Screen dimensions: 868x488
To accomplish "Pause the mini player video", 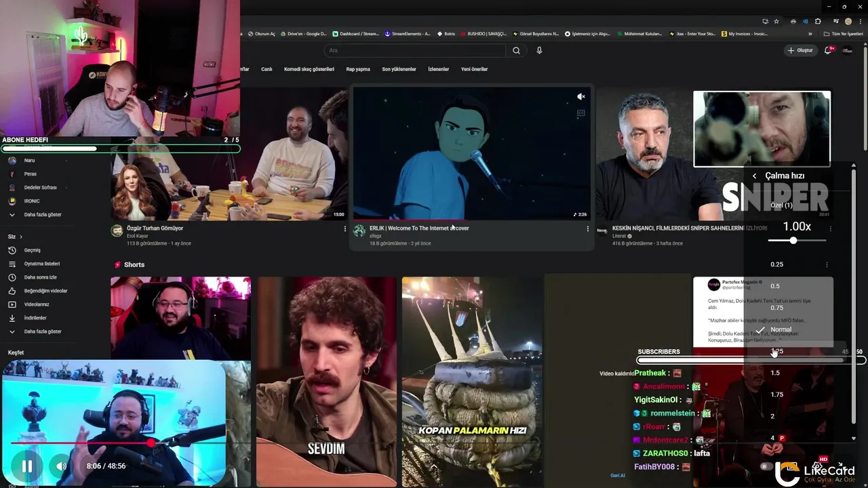I will tap(27, 466).
